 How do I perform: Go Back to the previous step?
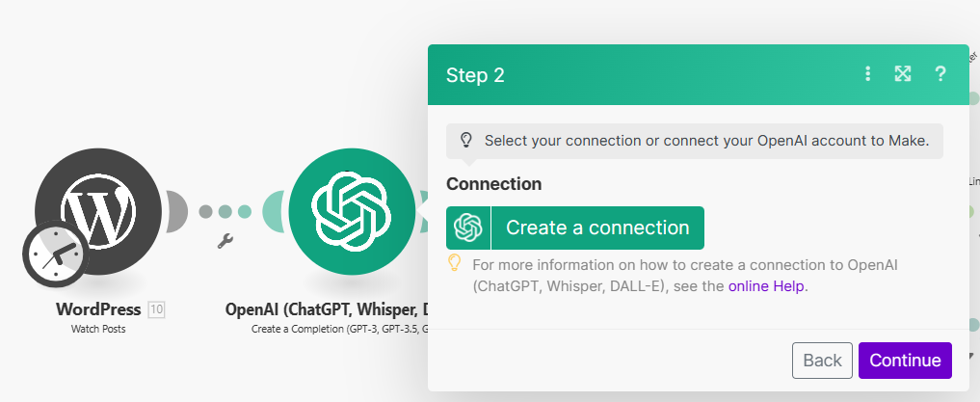822,361
